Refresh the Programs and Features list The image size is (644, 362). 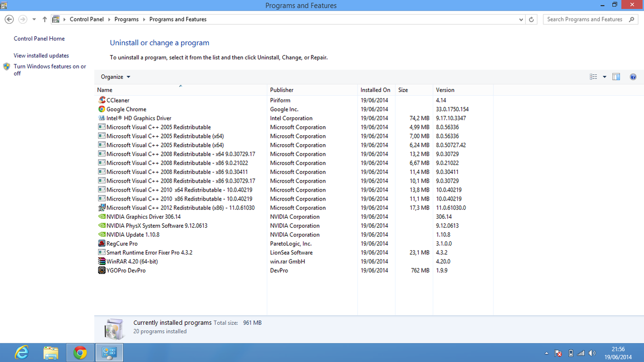[531, 19]
